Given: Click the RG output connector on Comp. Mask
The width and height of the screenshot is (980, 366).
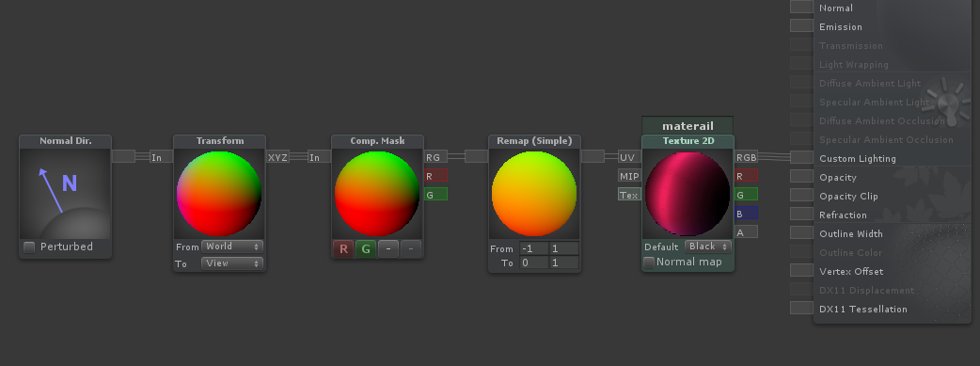Looking at the screenshot, I should pyautogui.click(x=435, y=157).
